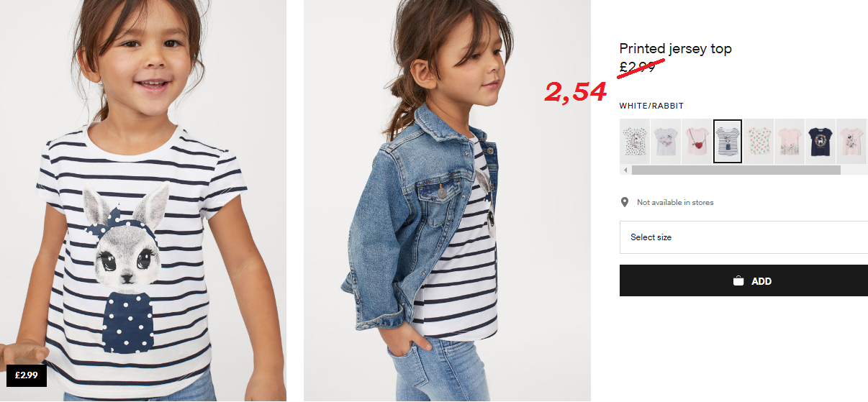
Task: Click the shopping bag icon on ADD
Action: 738,281
